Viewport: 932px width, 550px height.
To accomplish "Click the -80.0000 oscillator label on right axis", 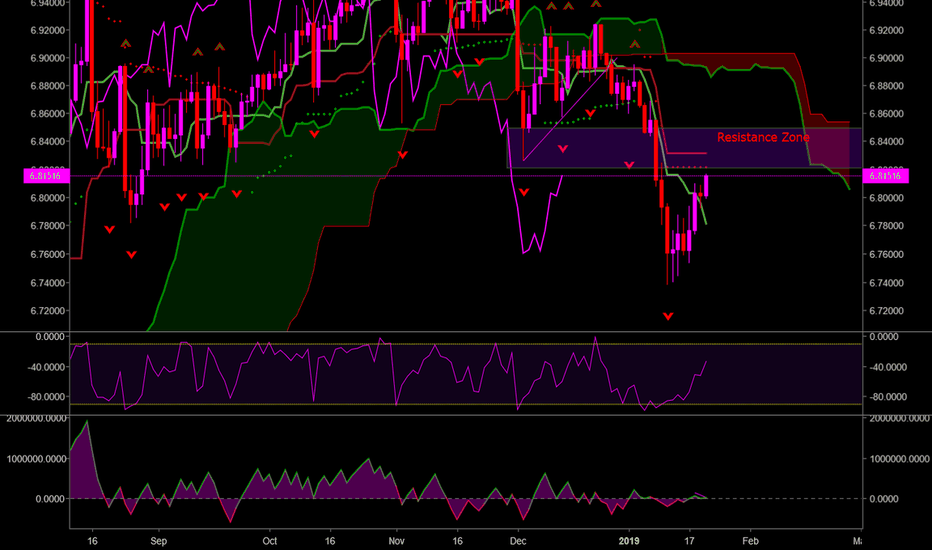I will [x=887, y=397].
